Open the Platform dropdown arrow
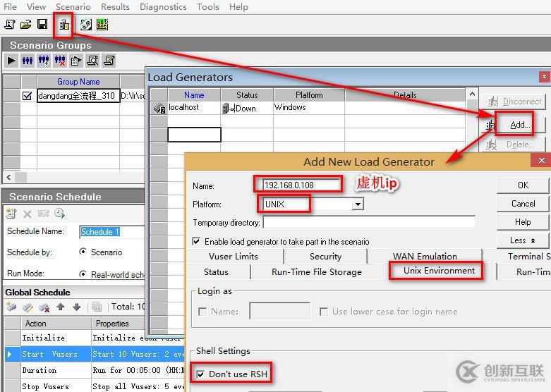This screenshot has width=551, height=392. [358, 204]
